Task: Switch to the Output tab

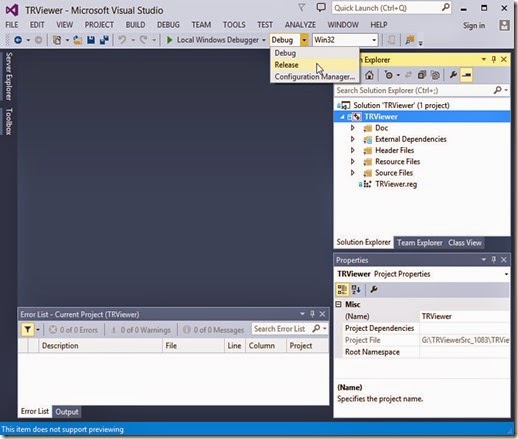Action: 67,412
